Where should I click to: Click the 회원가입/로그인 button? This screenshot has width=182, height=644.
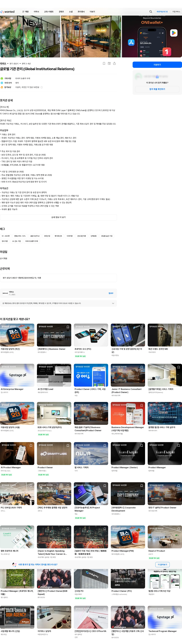pyautogui.click(x=162, y=12)
